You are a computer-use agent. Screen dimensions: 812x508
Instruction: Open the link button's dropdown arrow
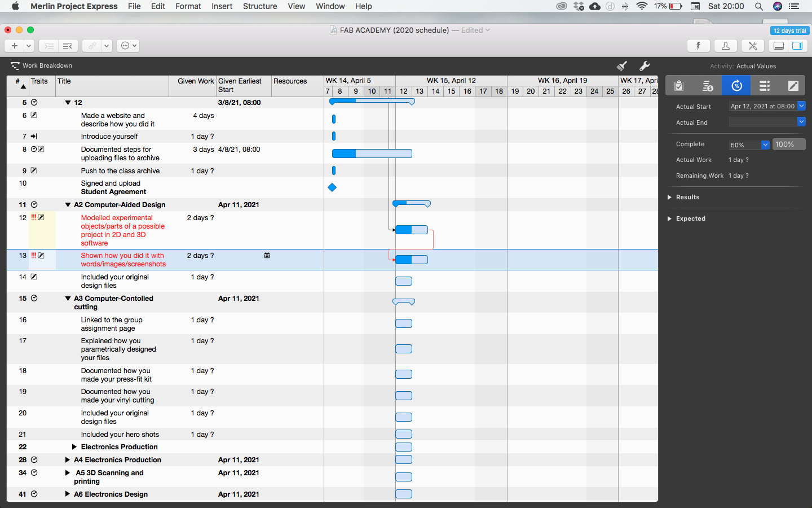(107, 46)
